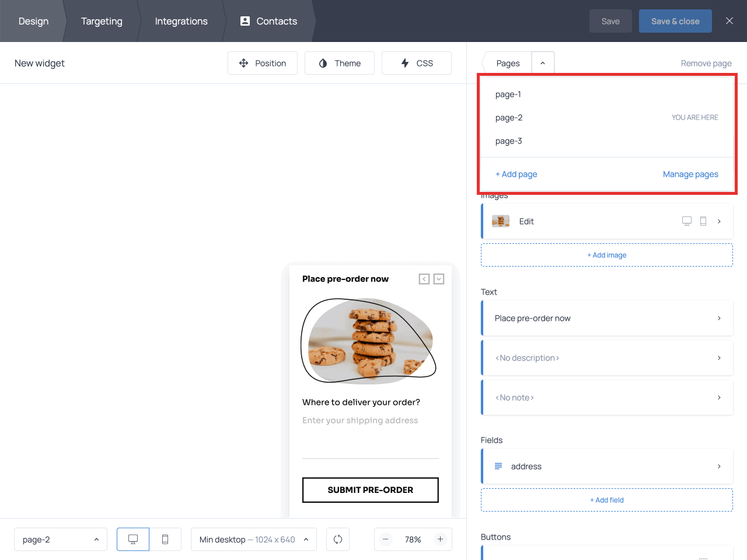The height and width of the screenshot is (560, 747).
Task: Collapse the Pages panel
Action: [543, 62]
